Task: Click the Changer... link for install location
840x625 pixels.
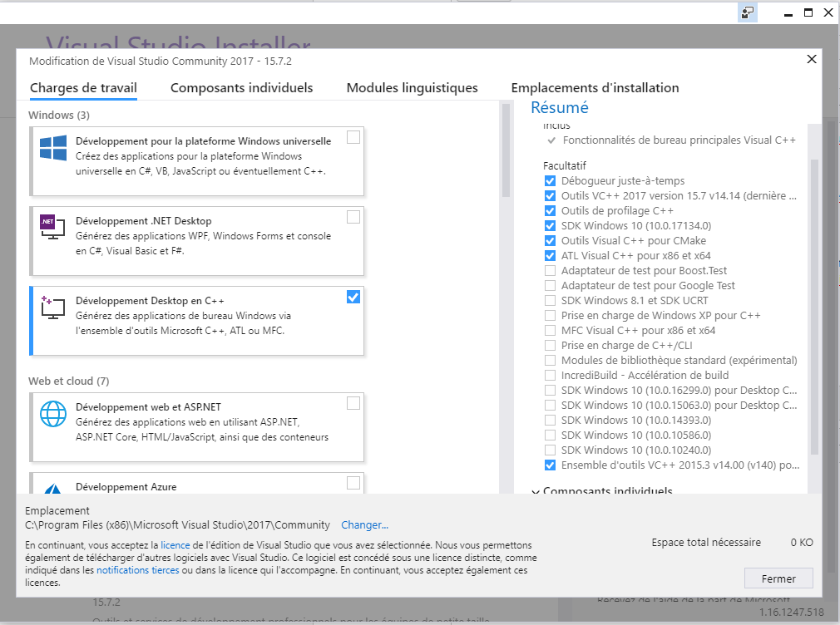Action: [365, 524]
